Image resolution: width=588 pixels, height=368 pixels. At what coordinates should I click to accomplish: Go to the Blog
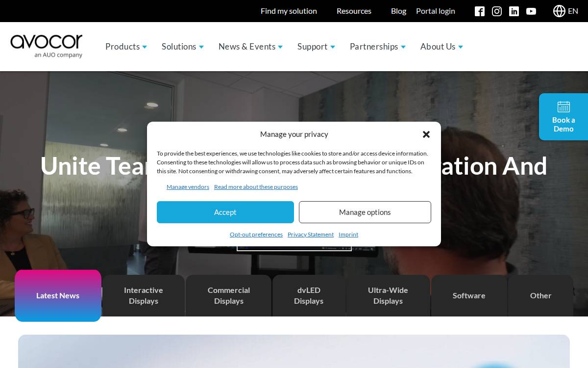[x=398, y=11]
